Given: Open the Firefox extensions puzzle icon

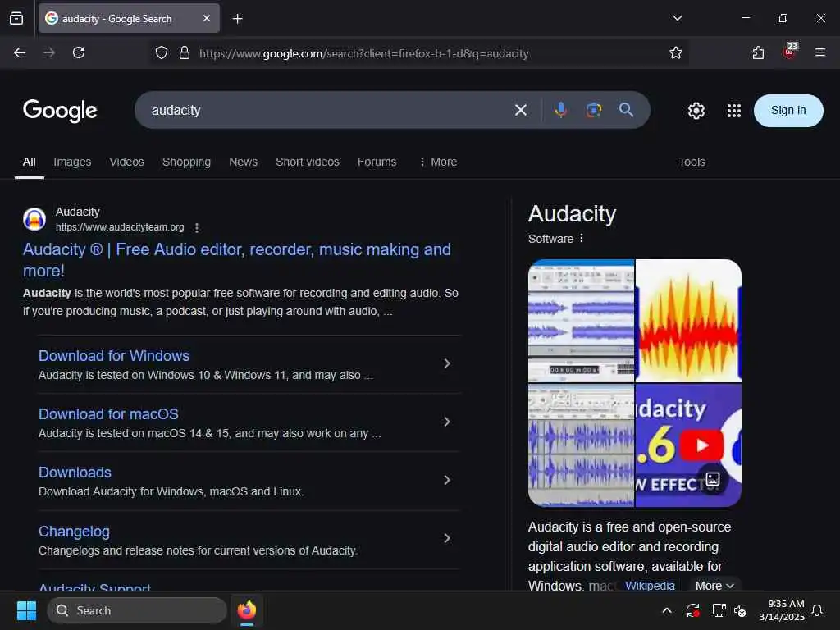Looking at the screenshot, I should pyautogui.click(x=758, y=53).
